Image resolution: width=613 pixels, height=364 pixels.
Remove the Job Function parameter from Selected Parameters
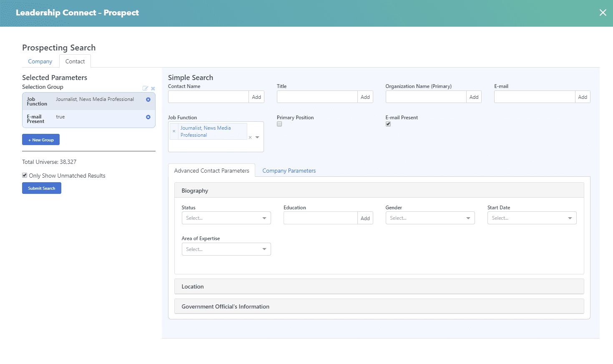(x=148, y=100)
